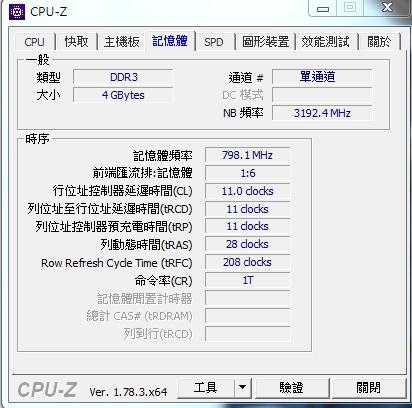This screenshot has width=412, height=408.
Task: Click the 798.1 MHz memory frequency value
Action: [x=248, y=155]
